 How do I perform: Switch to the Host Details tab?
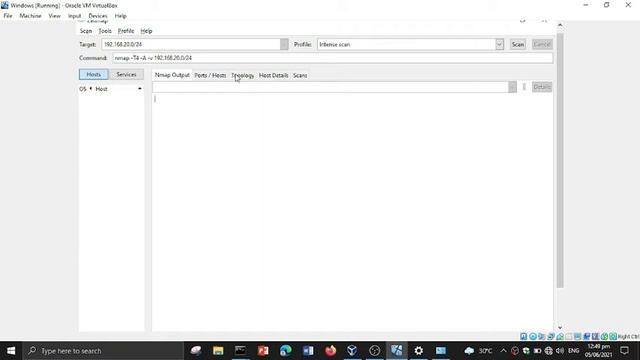point(273,76)
